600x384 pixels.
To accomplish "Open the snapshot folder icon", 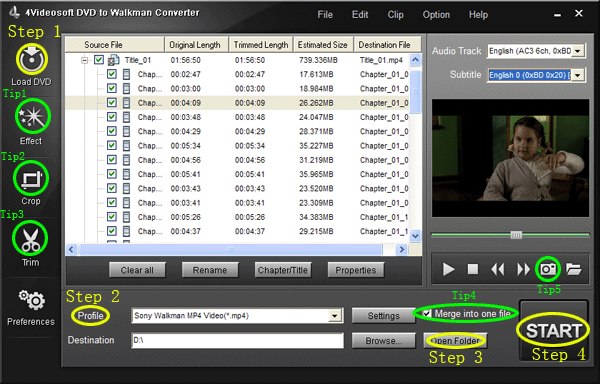I will pos(573,269).
